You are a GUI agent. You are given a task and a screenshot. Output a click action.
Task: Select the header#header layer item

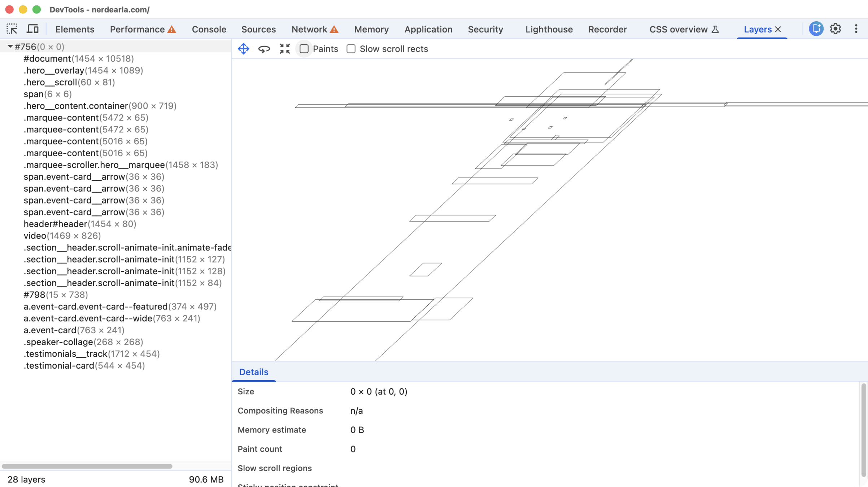click(x=55, y=224)
